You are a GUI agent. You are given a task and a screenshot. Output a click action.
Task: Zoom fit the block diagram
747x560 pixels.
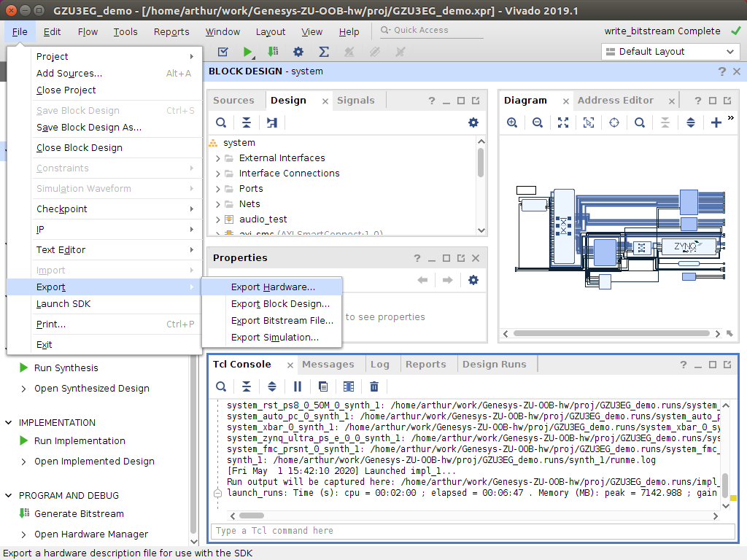click(563, 122)
